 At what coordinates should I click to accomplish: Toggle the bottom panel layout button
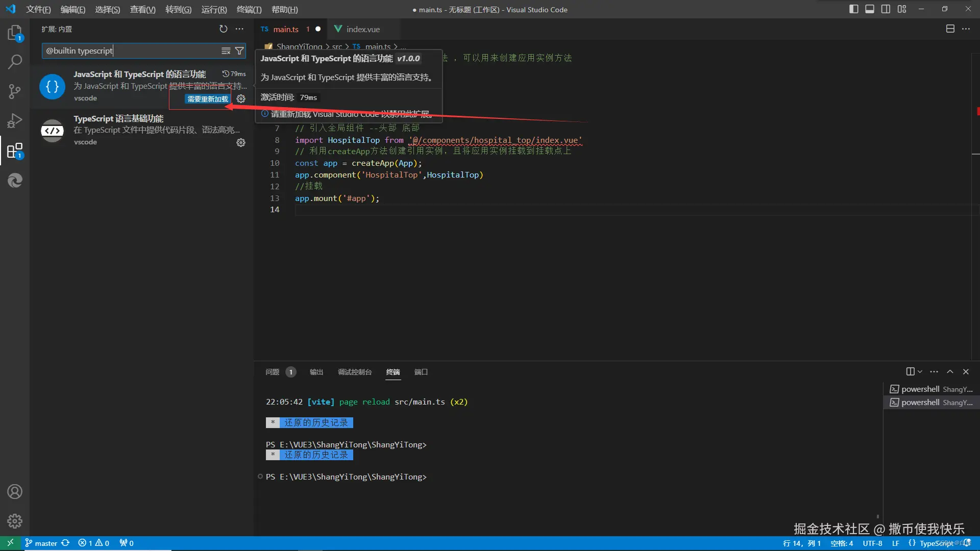click(x=870, y=9)
